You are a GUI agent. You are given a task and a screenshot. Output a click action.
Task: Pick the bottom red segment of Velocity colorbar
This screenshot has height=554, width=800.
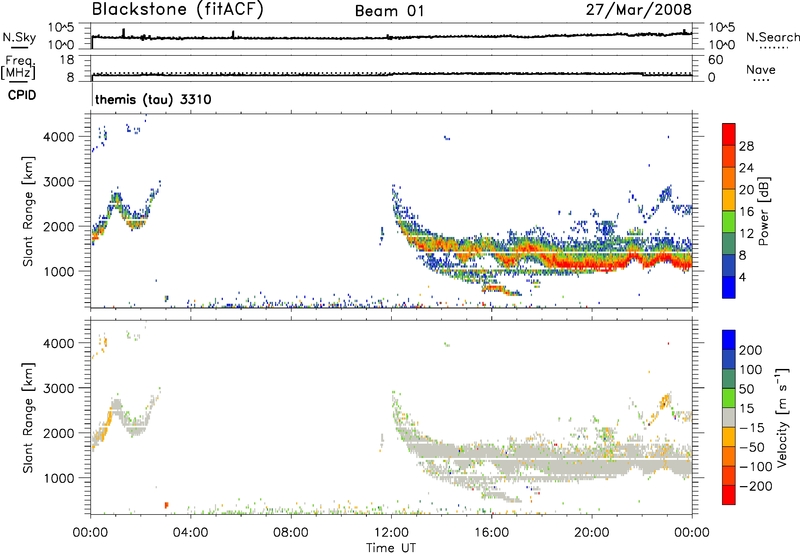point(729,495)
